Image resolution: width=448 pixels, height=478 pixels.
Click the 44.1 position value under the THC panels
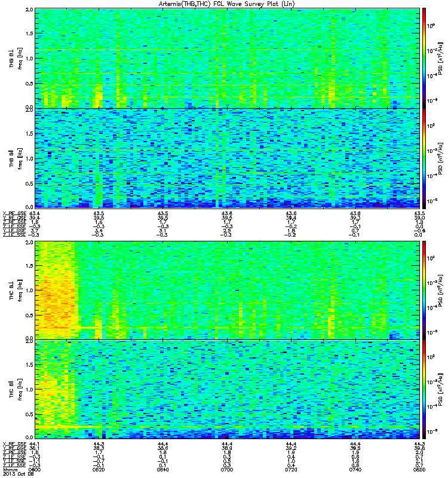pos(35,444)
